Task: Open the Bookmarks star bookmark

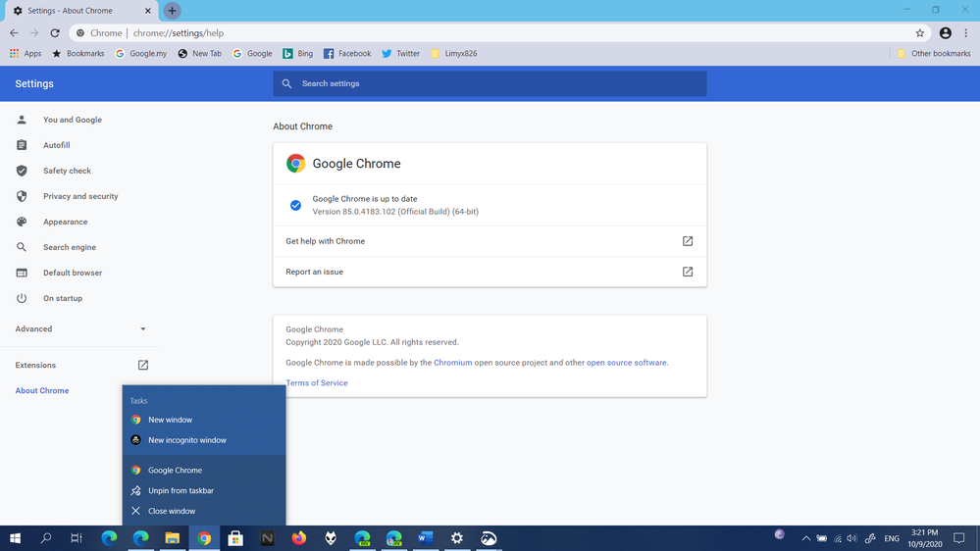Action: 78,54
